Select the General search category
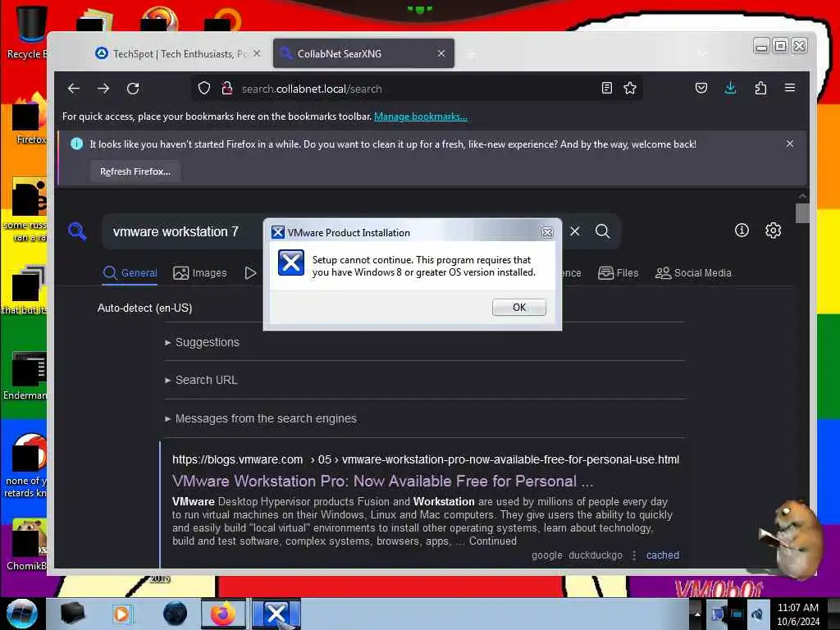840x630 pixels. pos(130,272)
